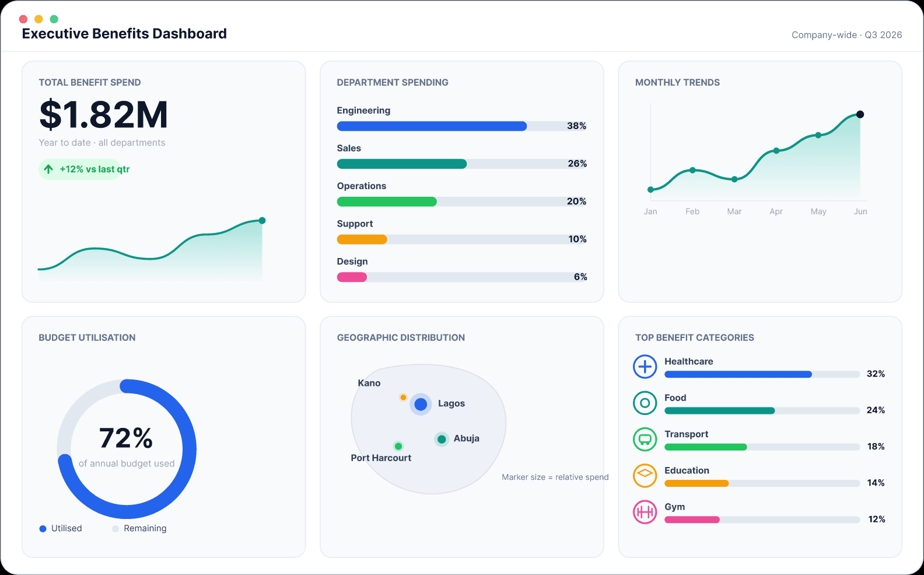Click the Year to date · all departments subtitle

click(102, 143)
